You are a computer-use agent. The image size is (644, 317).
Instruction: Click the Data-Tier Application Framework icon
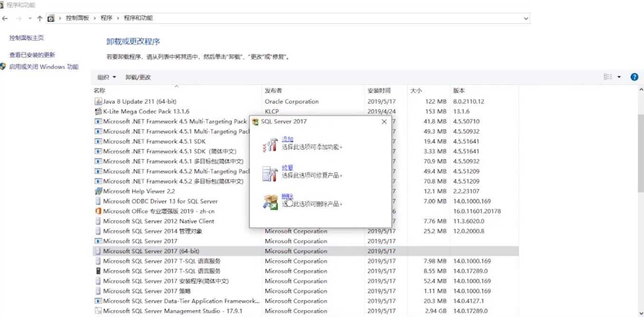tap(98, 301)
